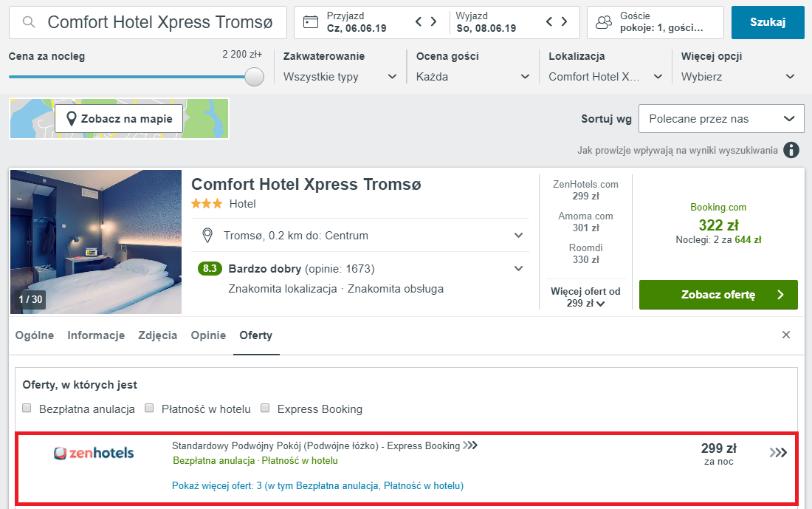Viewport: 812px width, 509px height.
Task: Close the hotel details panel
Action: point(785,335)
